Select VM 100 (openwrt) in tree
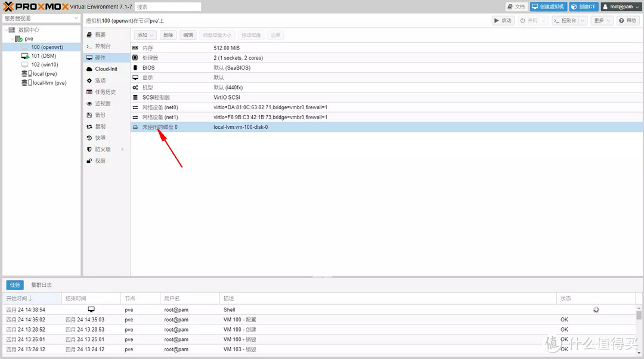The height and width of the screenshot is (359, 644). point(42,47)
